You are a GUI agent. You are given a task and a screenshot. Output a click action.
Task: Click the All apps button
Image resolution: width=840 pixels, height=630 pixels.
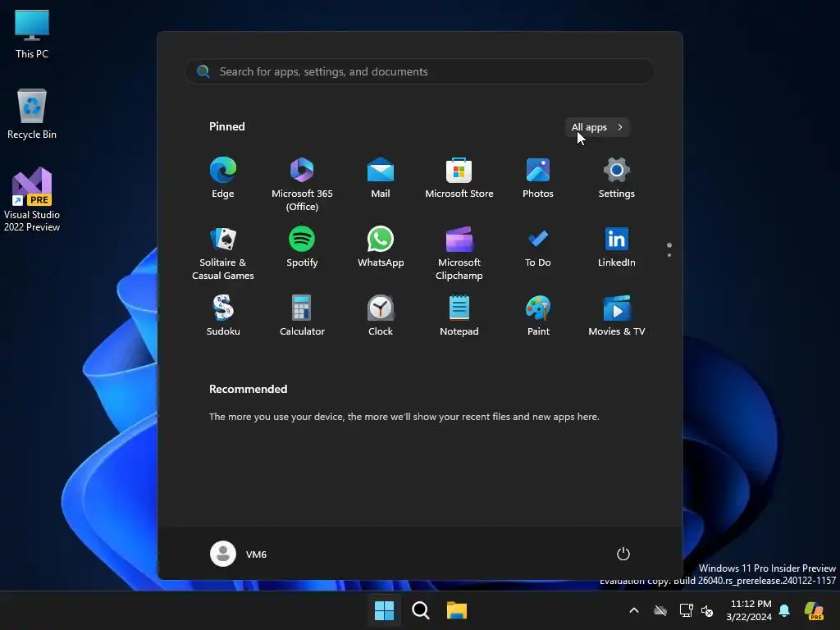coord(597,127)
